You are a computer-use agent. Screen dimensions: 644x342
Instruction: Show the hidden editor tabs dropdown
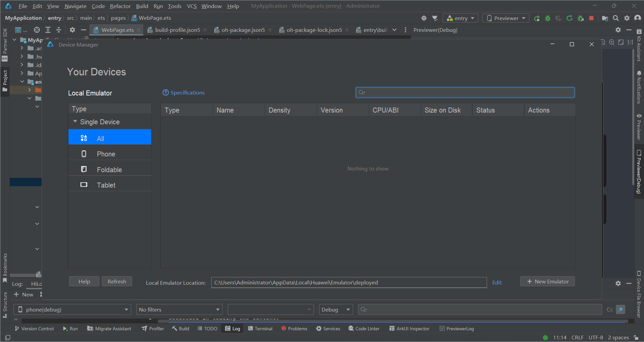pyautogui.click(x=394, y=30)
